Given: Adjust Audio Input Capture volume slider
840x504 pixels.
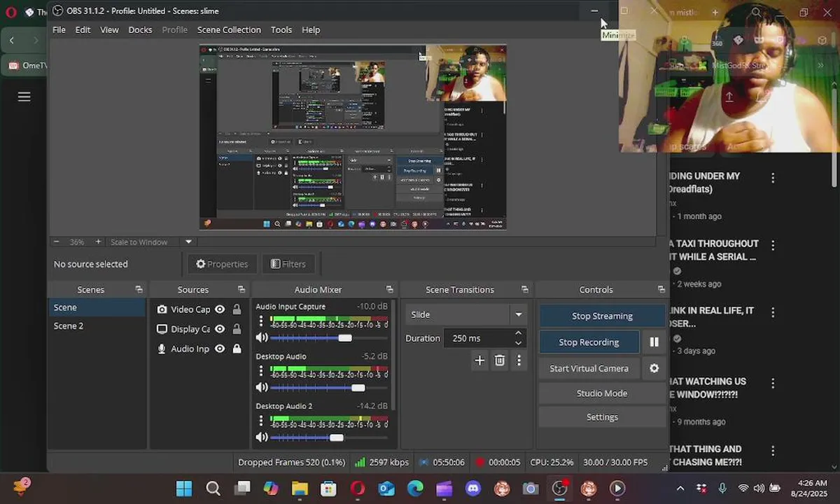Looking at the screenshot, I should click(x=345, y=338).
